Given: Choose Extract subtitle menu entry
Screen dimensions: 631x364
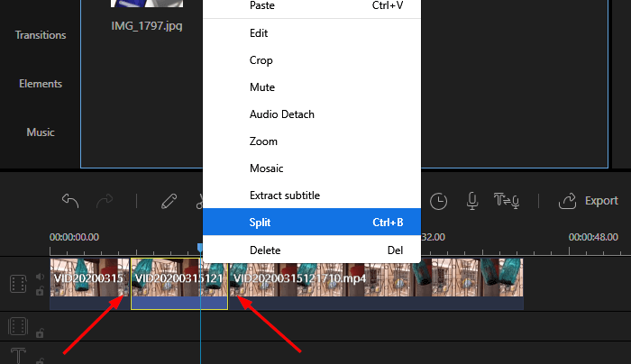Looking at the screenshot, I should click(284, 195).
